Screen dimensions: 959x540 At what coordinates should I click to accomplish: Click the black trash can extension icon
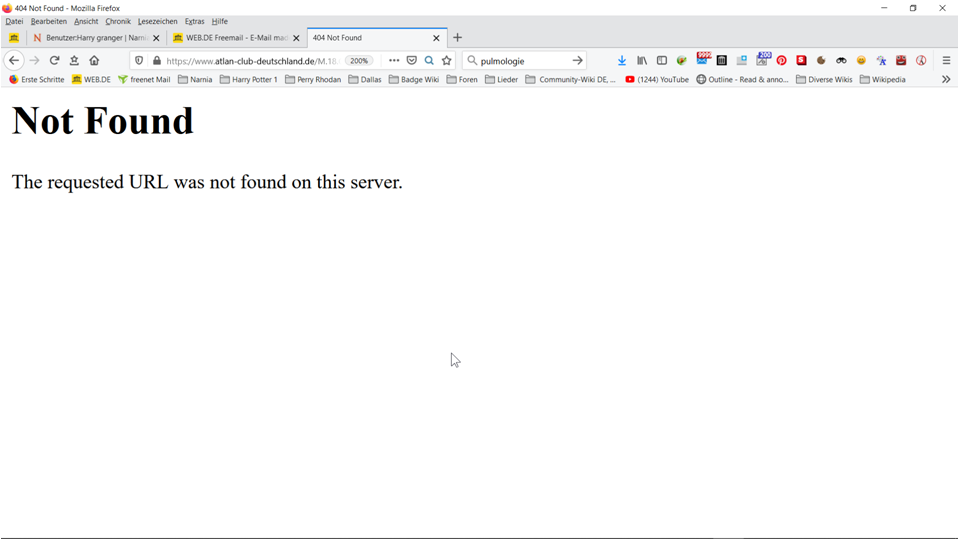722,61
